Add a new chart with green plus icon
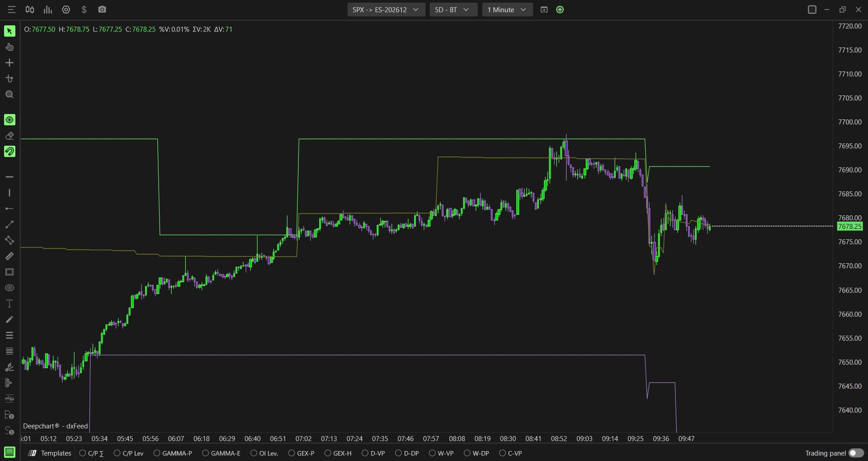 click(560, 10)
